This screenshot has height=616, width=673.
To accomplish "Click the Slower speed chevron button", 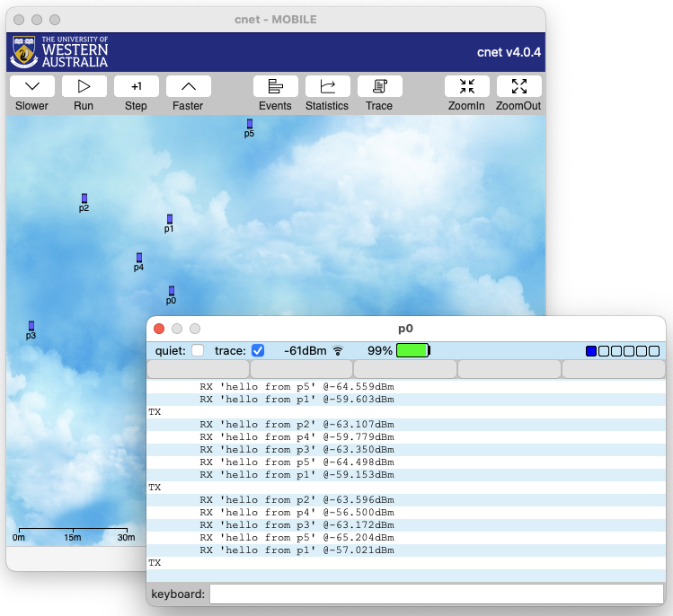I will point(32,86).
